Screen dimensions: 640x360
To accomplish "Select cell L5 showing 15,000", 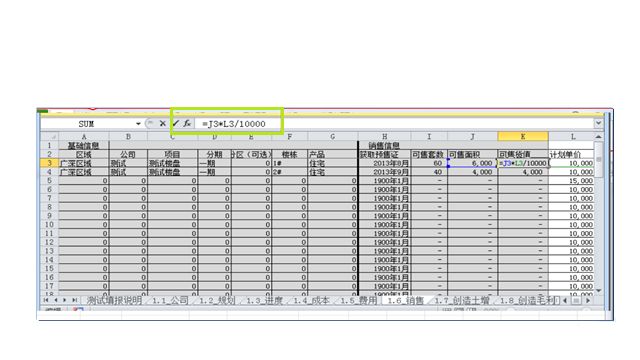I will tap(571, 180).
